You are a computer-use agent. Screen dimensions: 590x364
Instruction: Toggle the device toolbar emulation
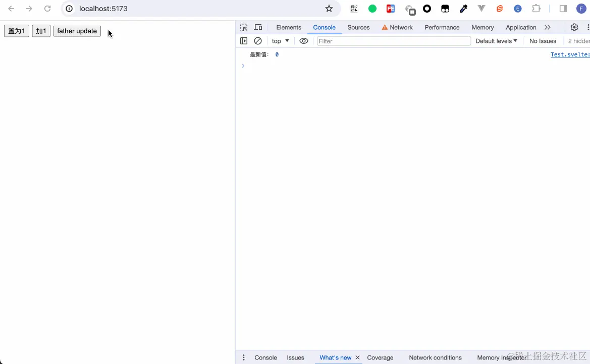click(x=258, y=27)
